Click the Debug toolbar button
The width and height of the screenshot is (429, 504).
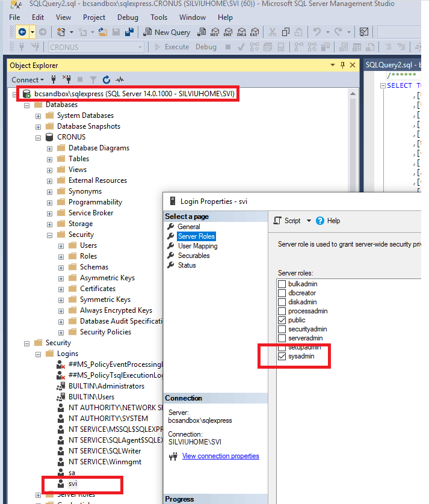[x=206, y=47]
